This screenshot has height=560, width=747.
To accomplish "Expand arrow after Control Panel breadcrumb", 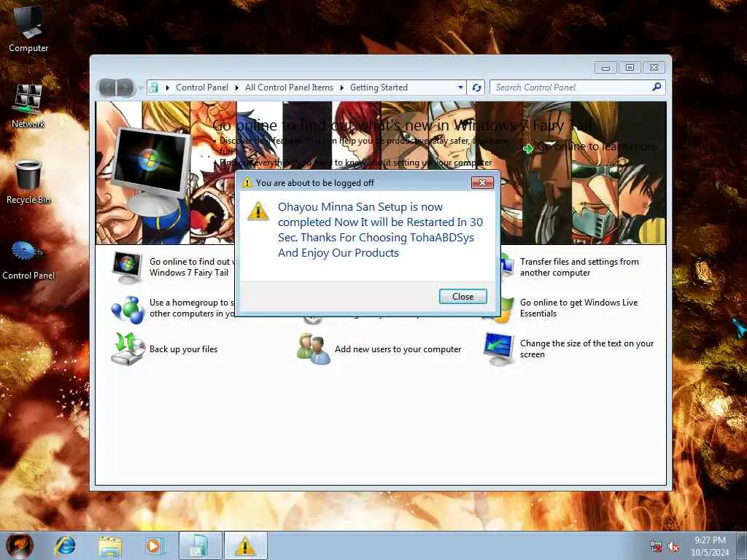I will [237, 87].
